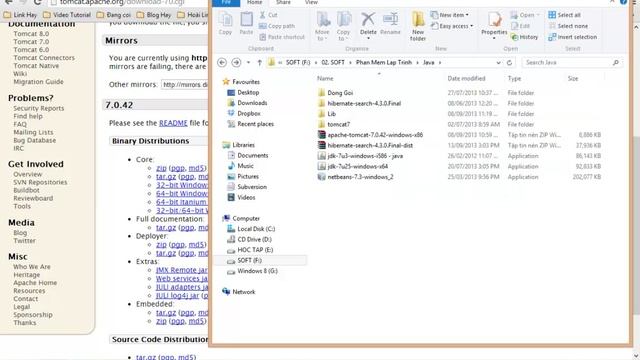Select Network in navigation pane
This screenshot has height=360, width=640.
tap(244, 292)
